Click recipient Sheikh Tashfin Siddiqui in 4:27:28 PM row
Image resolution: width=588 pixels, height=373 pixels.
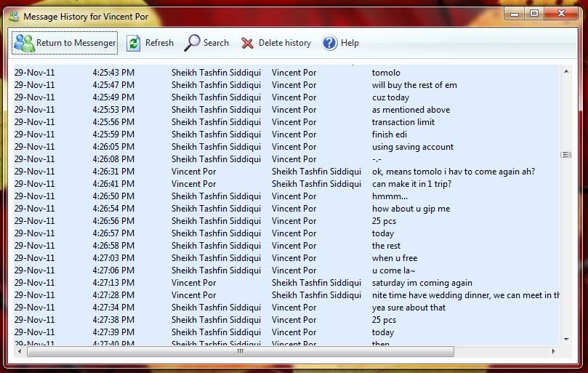316,295
